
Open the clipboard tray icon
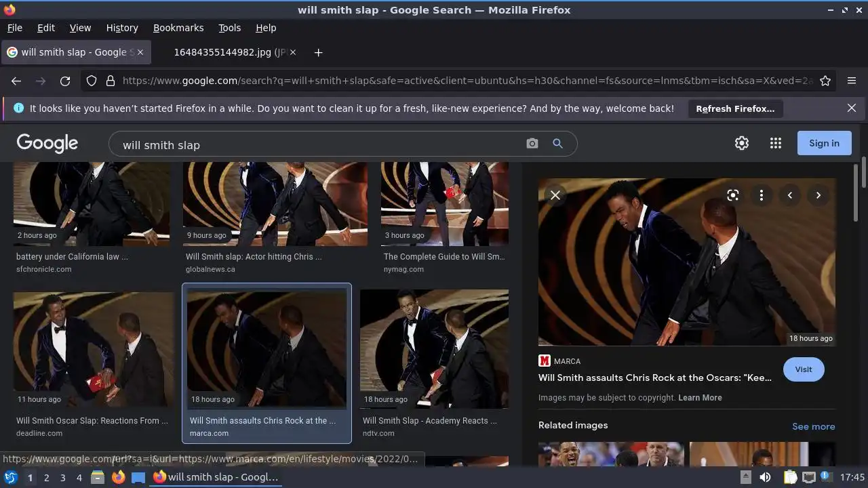[x=791, y=477]
